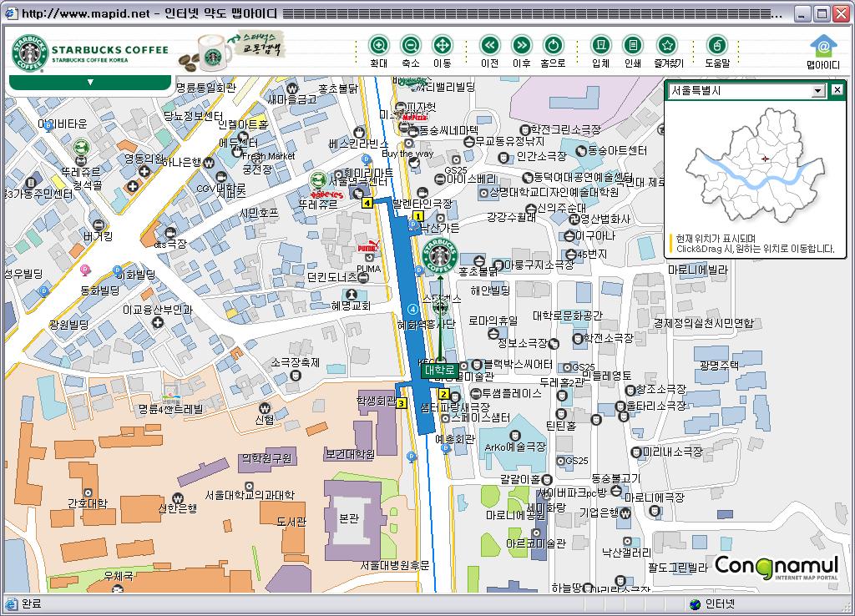
Task: Click subway exit 3 marker
Action: (x=402, y=403)
